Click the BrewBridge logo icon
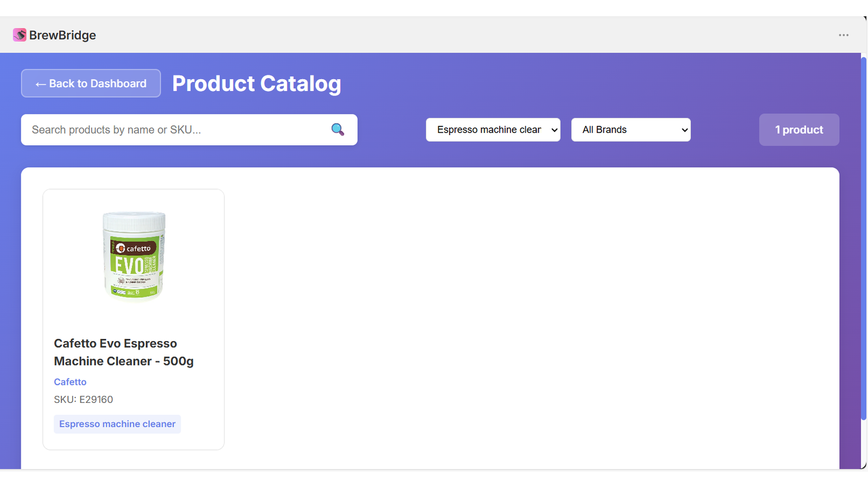 (20, 35)
